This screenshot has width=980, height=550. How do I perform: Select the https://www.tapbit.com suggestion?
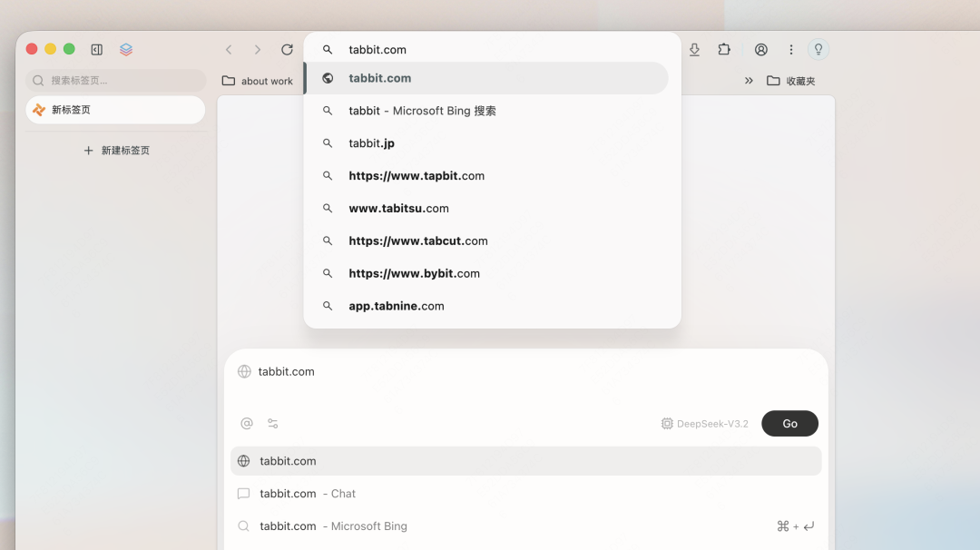point(487,176)
